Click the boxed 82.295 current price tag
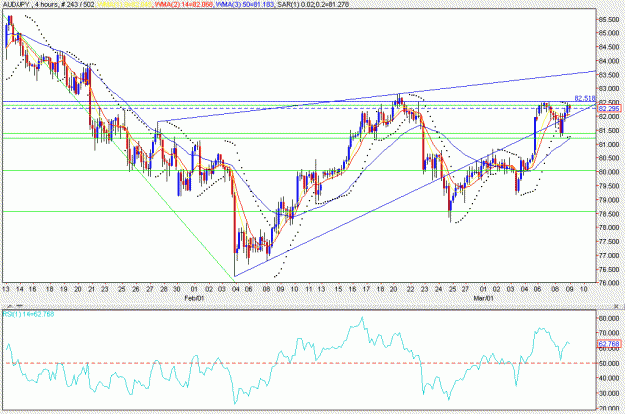 point(609,108)
